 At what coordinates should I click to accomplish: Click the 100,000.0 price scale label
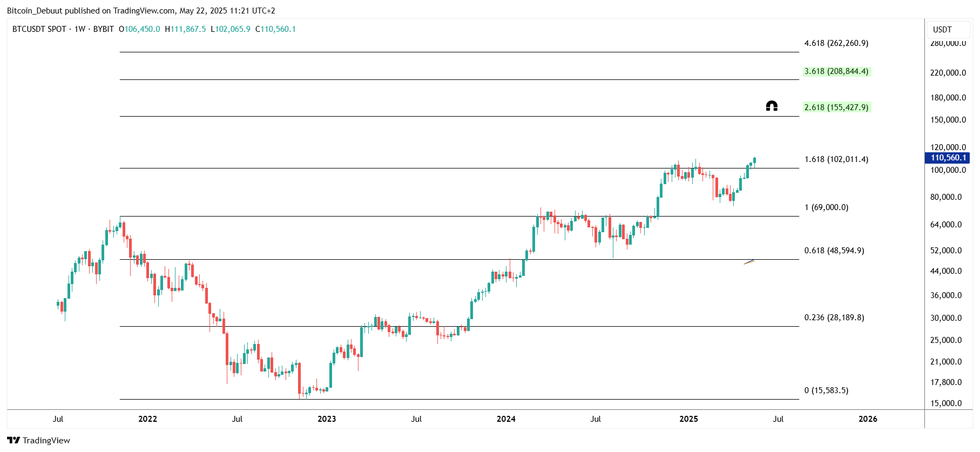pyautogui.click(x=948, y=170)
